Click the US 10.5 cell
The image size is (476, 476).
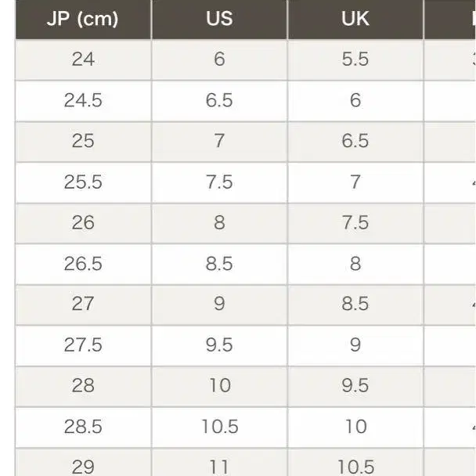(x=219, y=427)
